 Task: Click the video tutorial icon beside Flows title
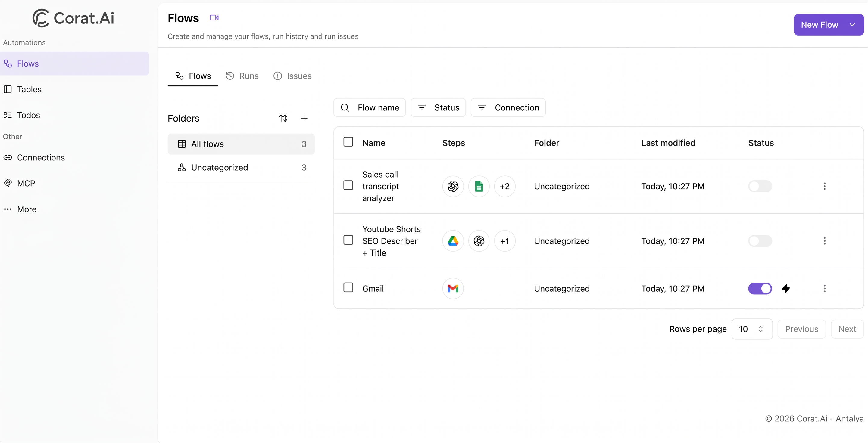[x=214, y=17]
